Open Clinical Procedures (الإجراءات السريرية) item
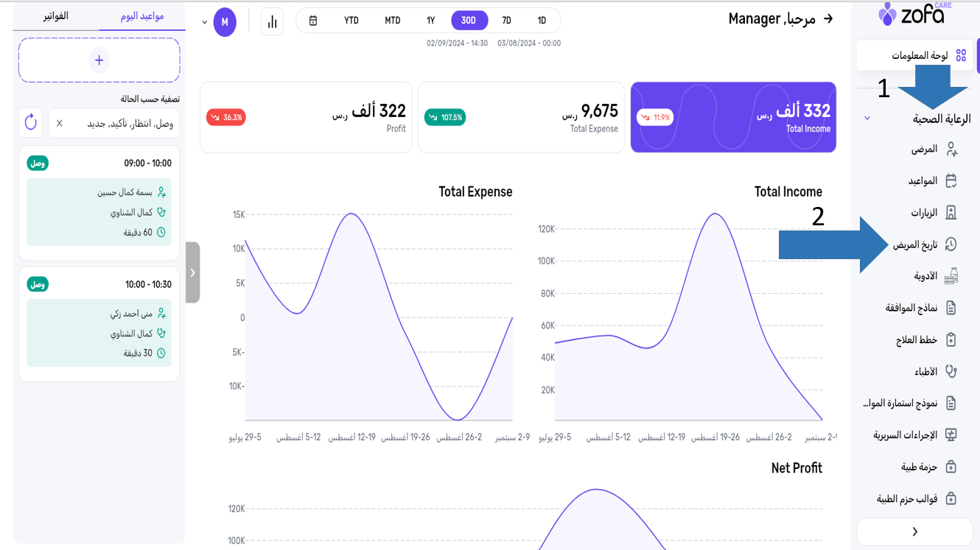Screen dimensions: 980x550 click(906, 435)
